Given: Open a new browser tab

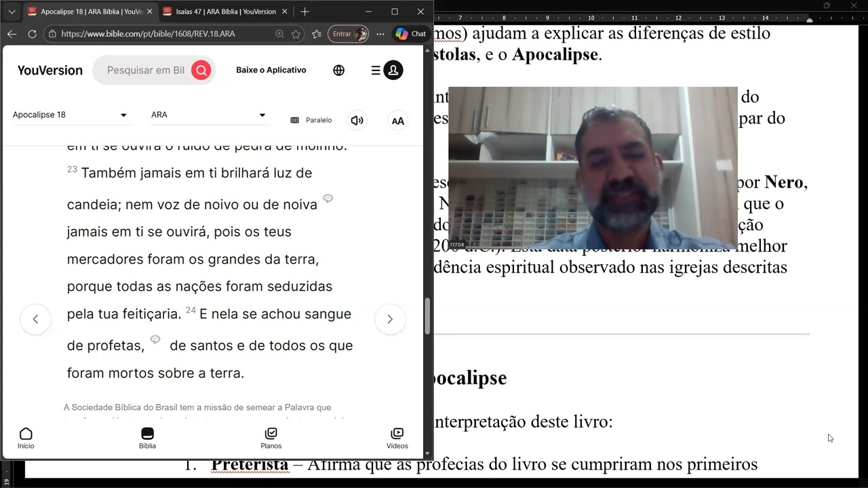Looking at the screenshot, I should (304, 12).
